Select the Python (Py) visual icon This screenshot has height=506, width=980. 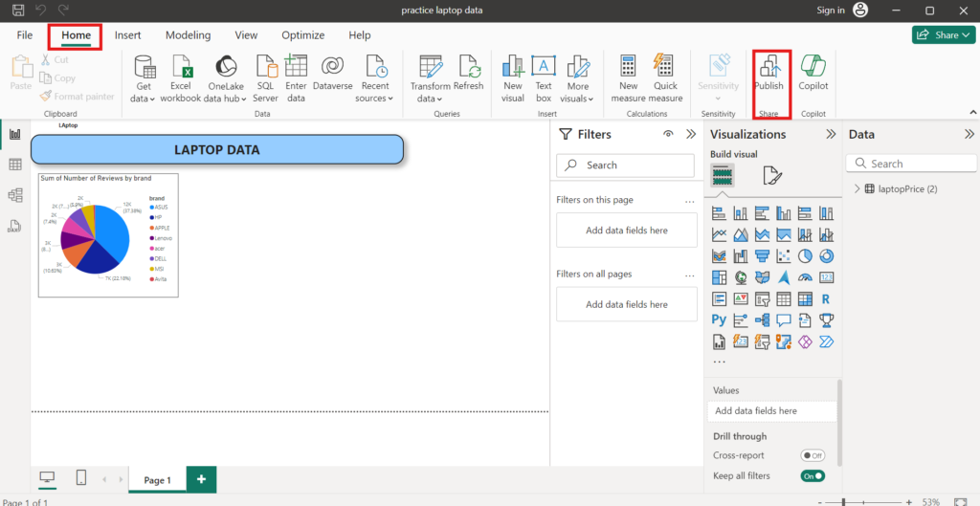point(720,320)
